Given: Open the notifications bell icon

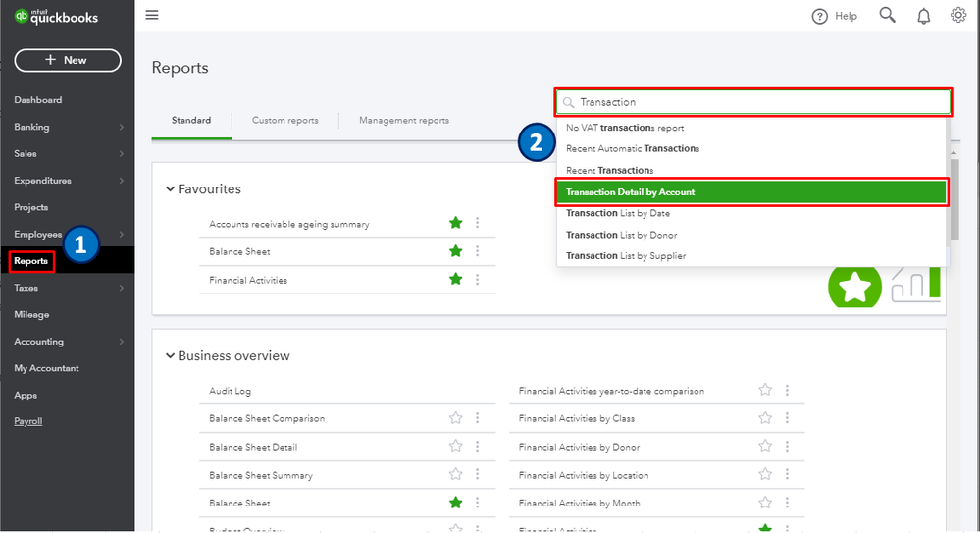Looking at the screenshot, I should (x=923, y=16).
